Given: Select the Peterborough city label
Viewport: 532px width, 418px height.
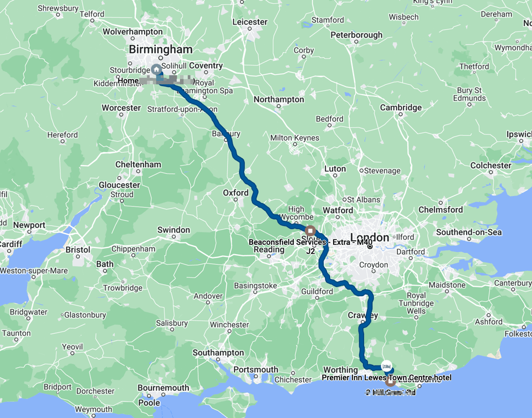Looking at the screenshot, I should [x=356, y=35].
